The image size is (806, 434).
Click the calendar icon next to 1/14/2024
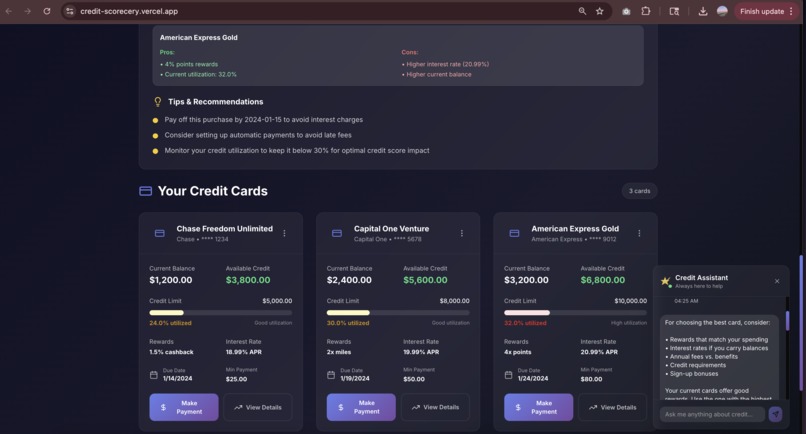coord(154,375)
